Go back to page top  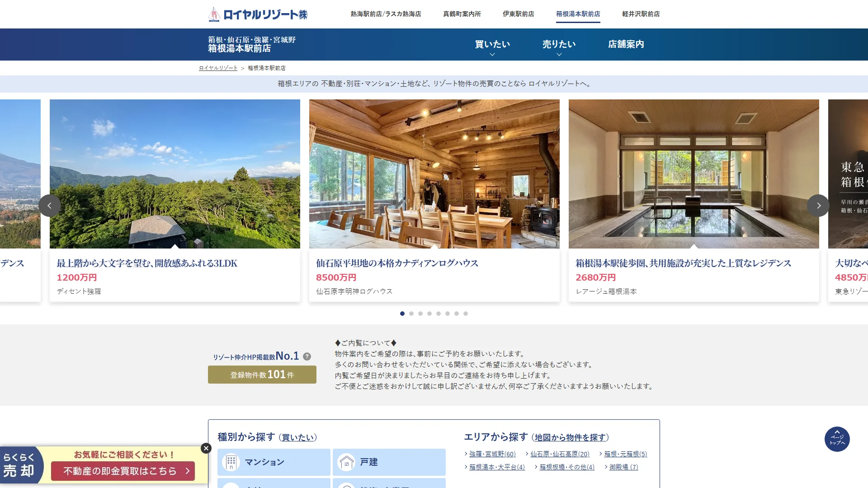pos(837,439)
